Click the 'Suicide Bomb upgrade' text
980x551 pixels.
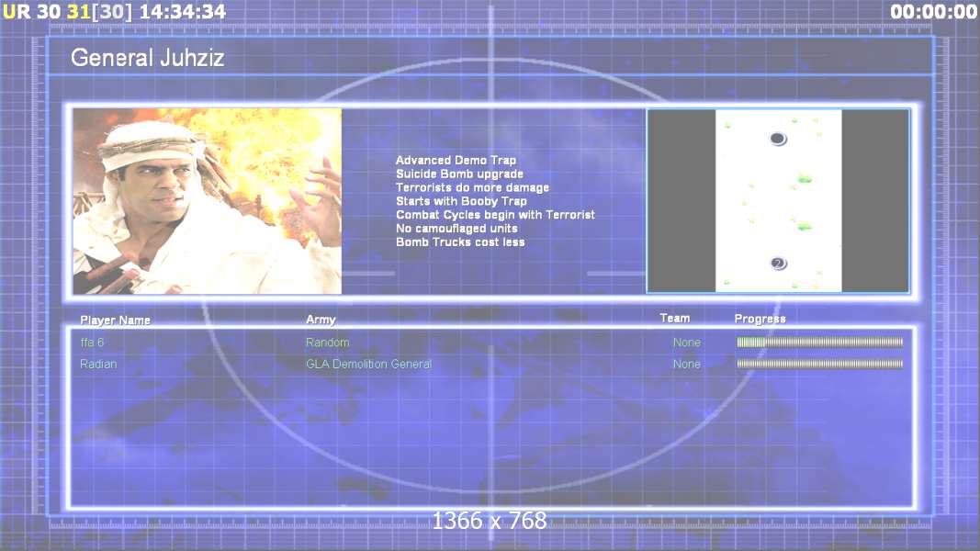click(459, 174)
